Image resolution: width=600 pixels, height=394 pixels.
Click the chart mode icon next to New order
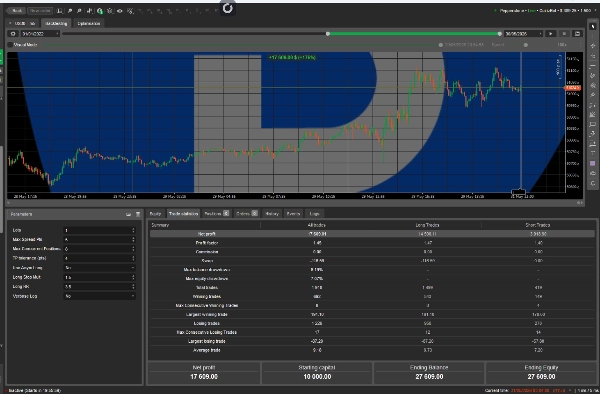click(x=60, y=11)
